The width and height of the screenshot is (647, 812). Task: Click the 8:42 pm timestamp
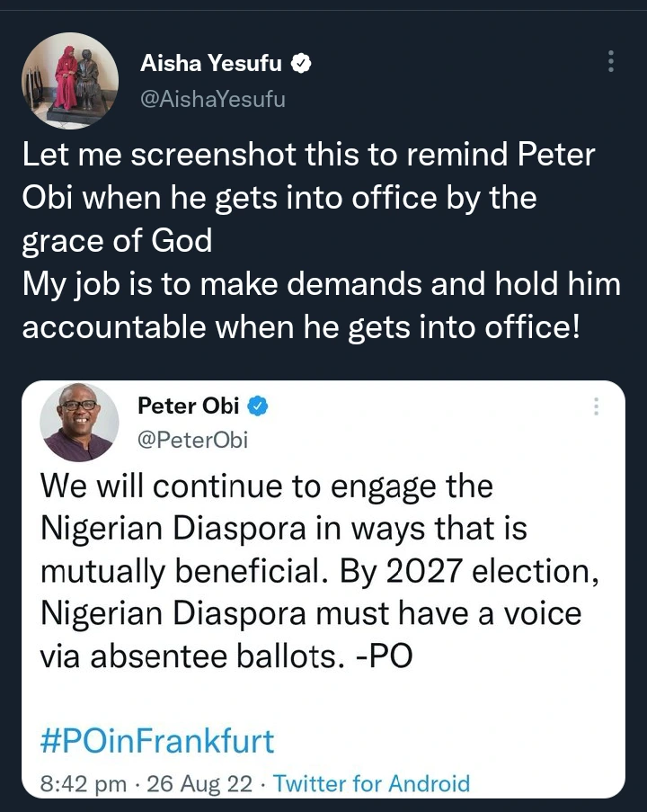coord(84,783)
